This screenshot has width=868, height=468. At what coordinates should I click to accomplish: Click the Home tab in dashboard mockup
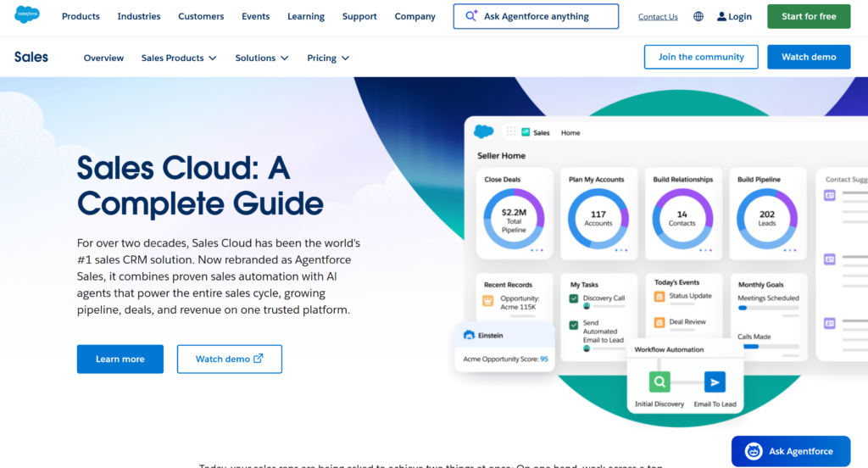click(570, 132)
